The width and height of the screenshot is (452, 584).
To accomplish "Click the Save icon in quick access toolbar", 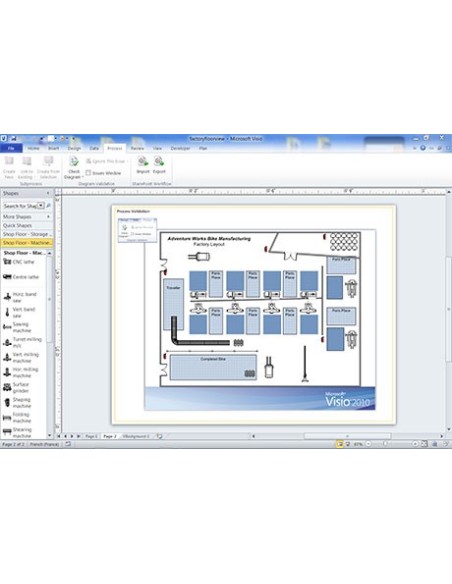I will pos(13,139).
